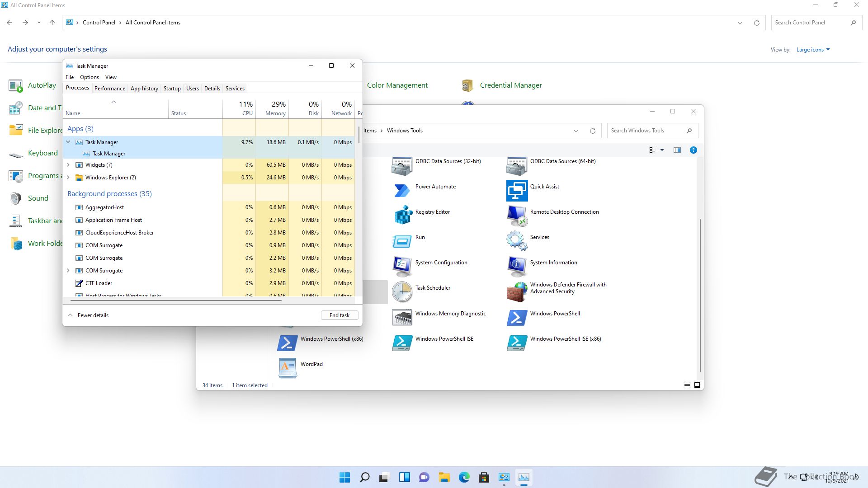Open Services gear icon in Windows Tools
Viewport: 868px width, 488px height.
pos(517,241)
